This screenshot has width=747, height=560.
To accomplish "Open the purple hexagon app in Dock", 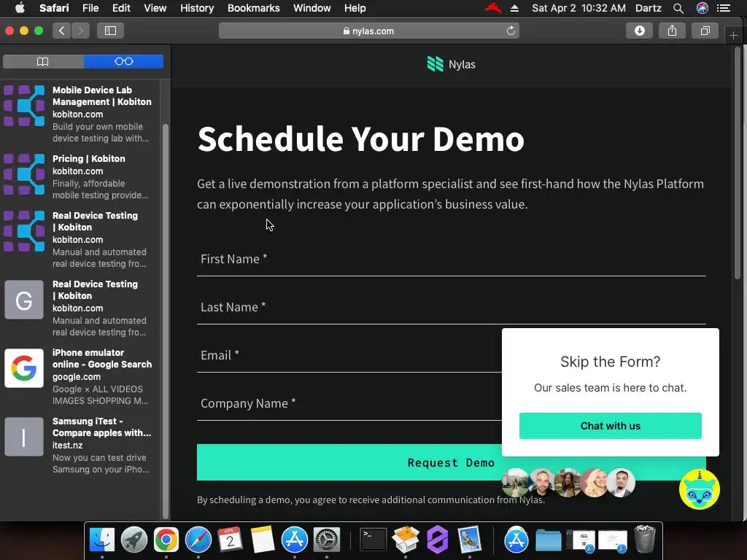I will pos(438,540).
